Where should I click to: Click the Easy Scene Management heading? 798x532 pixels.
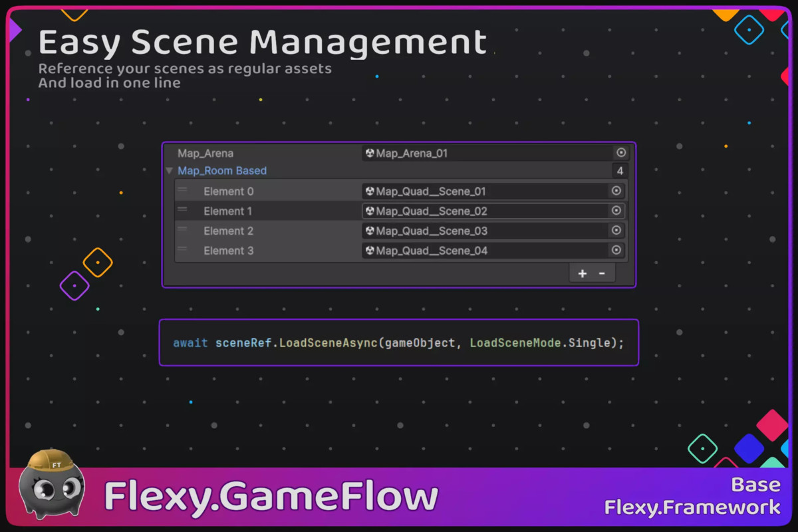tap(263, 43)
